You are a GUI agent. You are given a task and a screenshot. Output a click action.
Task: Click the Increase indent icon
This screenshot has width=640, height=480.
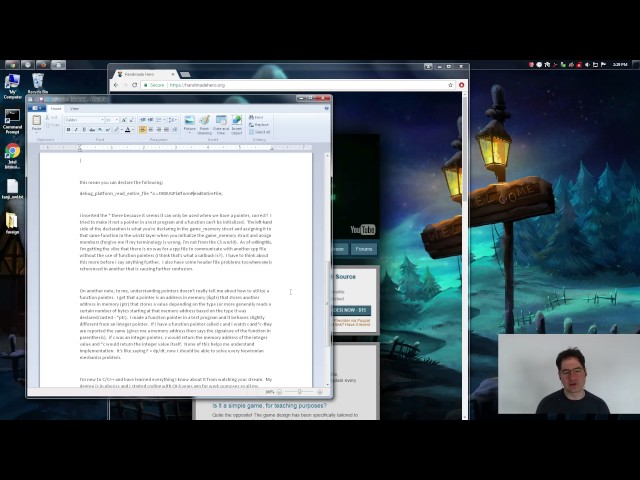coord(151,120)
